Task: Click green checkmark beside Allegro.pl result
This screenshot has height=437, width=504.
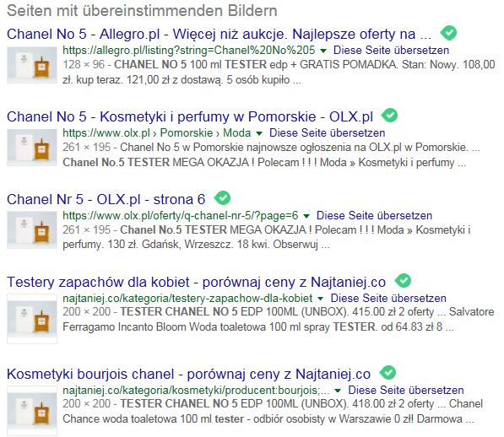Action: point(448,33)
